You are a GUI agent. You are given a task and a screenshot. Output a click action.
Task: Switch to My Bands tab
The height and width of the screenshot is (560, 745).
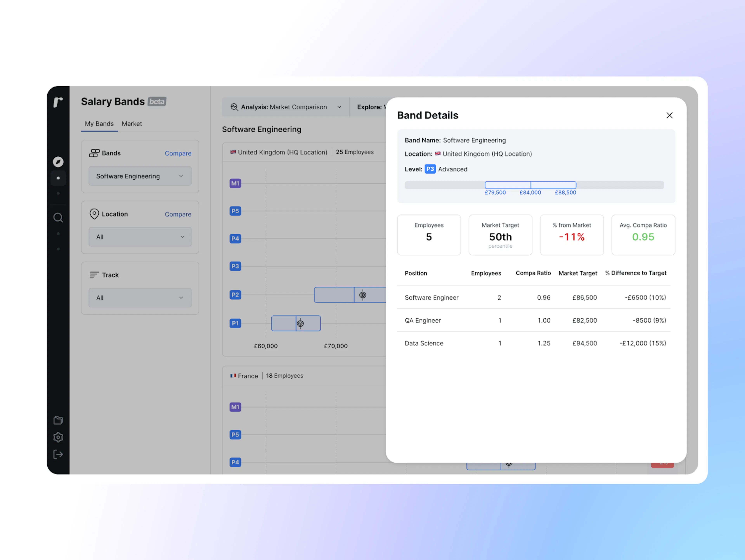pyautogui.click(x=99, y=124)
